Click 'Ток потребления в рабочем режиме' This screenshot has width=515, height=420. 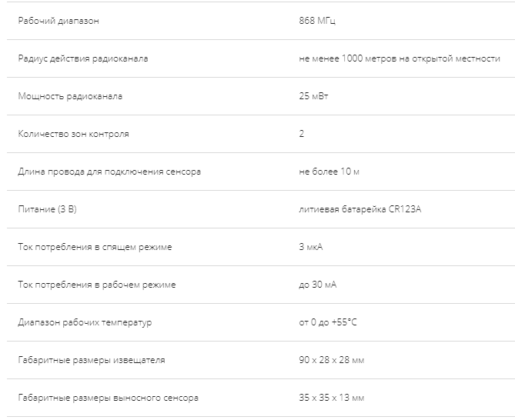pyautogui.click(x=97, y=285)
